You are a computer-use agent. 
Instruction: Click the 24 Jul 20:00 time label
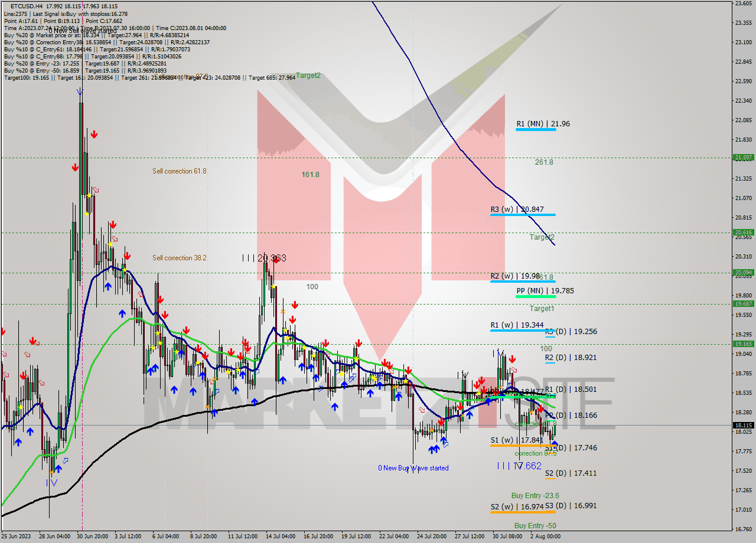coord(432,537)
